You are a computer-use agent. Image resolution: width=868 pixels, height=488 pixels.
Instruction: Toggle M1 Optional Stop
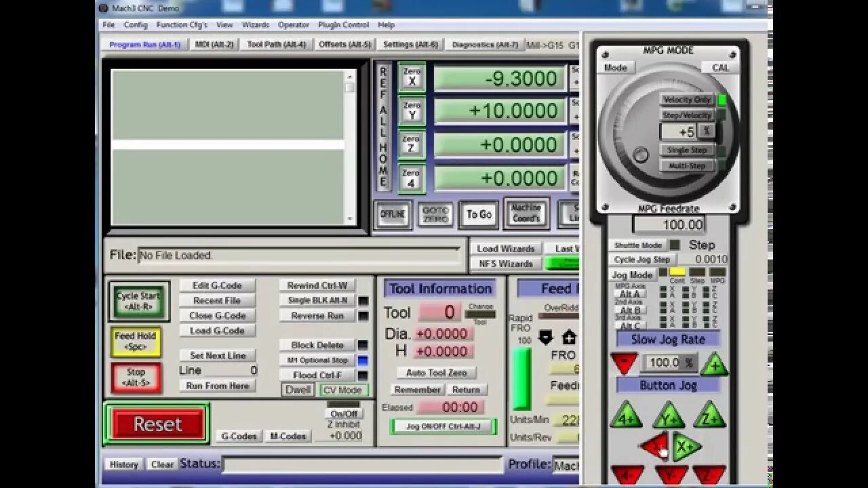coord(317,360)
